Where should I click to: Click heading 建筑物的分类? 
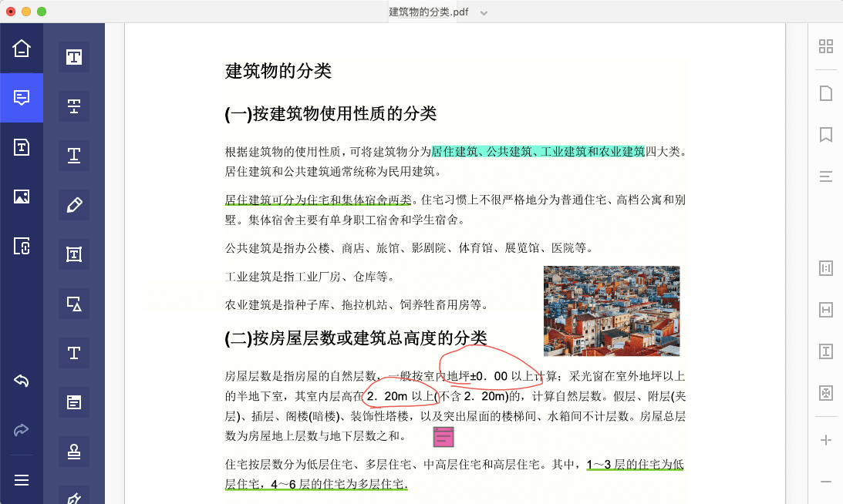click(x=278, y=71)
